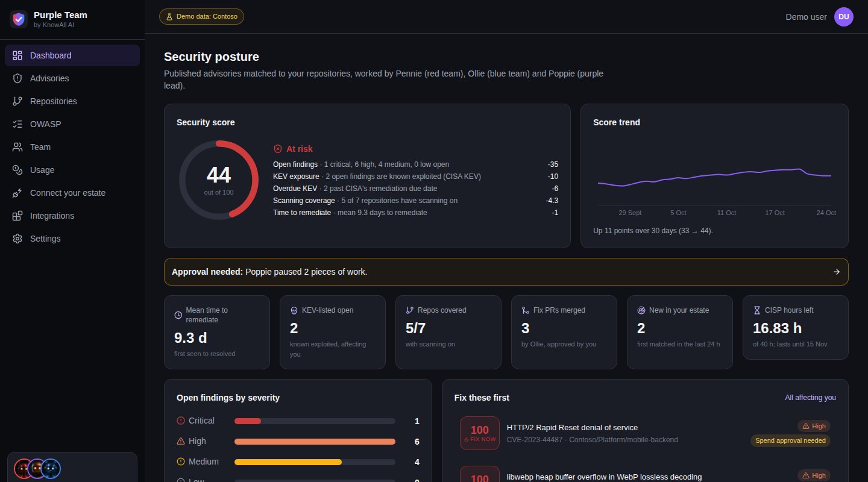Open the Fix PRs merged card

click(564, 332)
